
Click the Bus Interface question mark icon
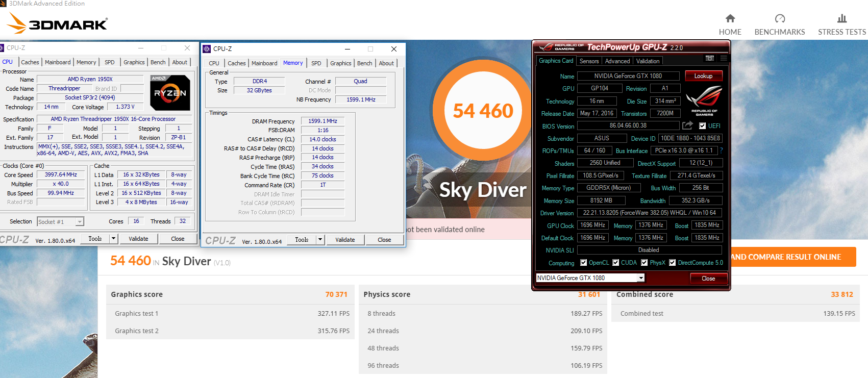(x=721, y=150)
